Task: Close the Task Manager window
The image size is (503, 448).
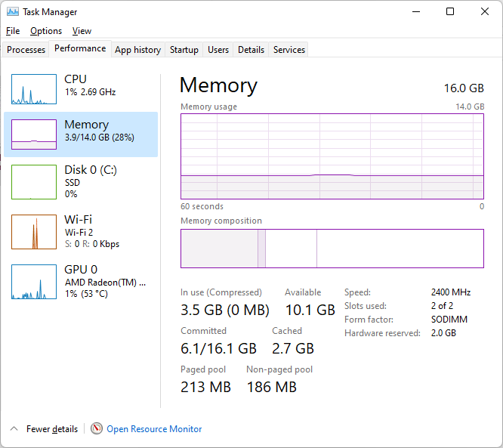Action: 485,12
